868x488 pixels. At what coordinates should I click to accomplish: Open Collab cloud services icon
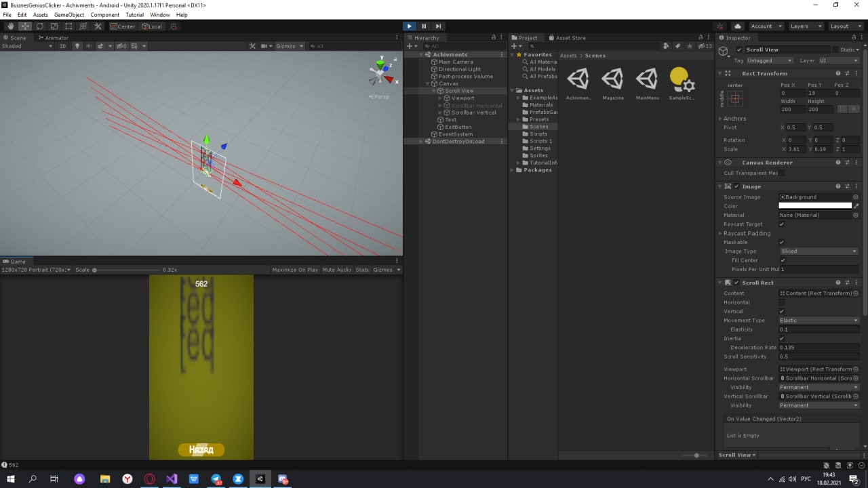coord(738,26)
